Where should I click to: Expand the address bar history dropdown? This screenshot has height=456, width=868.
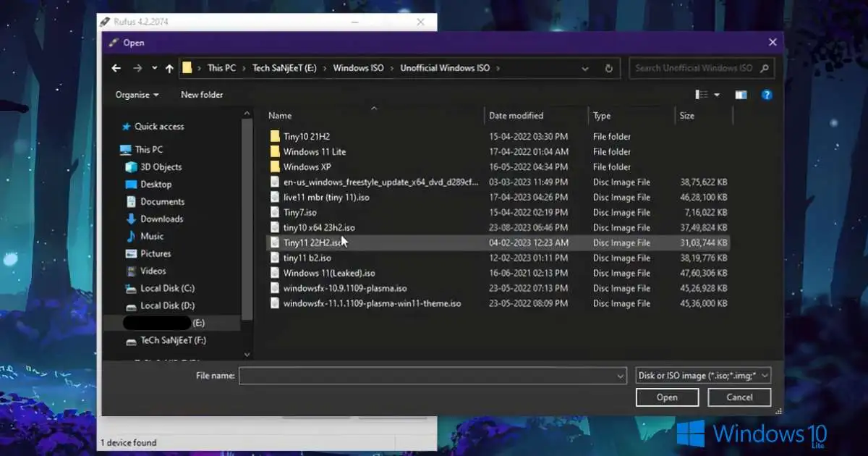585,68
